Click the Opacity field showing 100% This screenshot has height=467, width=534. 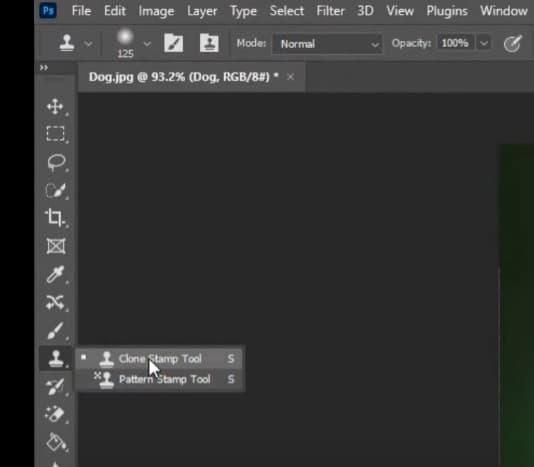point(455,43)
